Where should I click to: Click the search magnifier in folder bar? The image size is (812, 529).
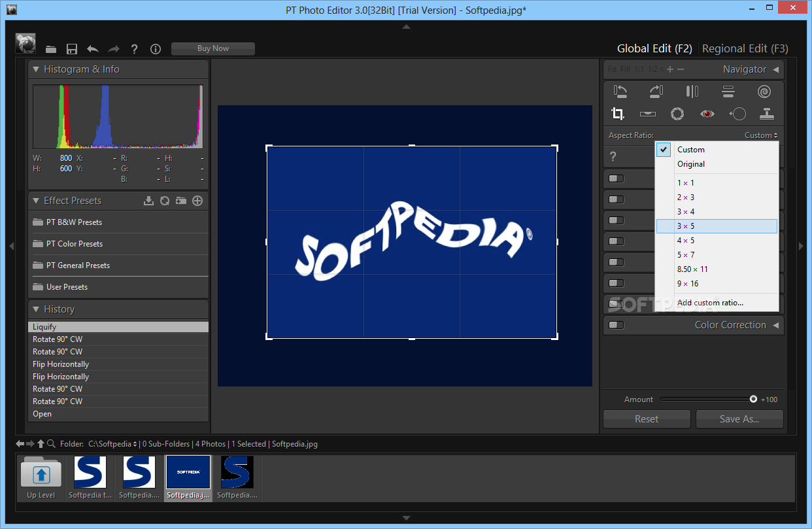pos(51,443)
